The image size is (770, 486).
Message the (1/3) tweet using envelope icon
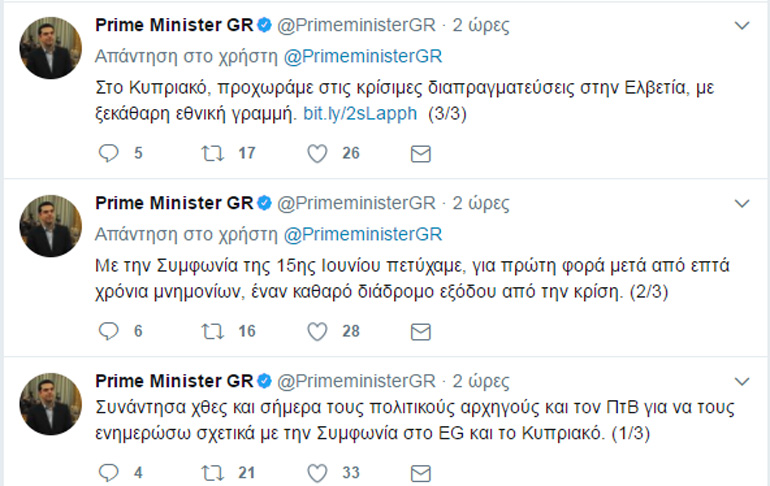point(421,471)
